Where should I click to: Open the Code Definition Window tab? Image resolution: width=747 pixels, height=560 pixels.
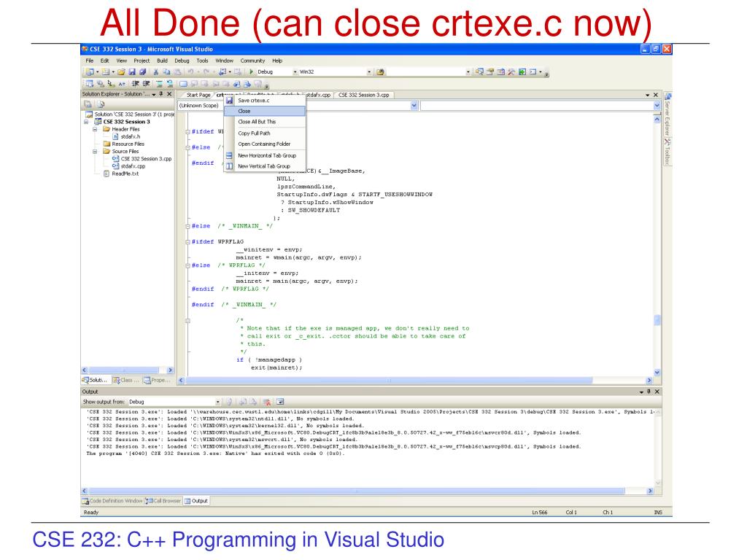pos(112,501)
